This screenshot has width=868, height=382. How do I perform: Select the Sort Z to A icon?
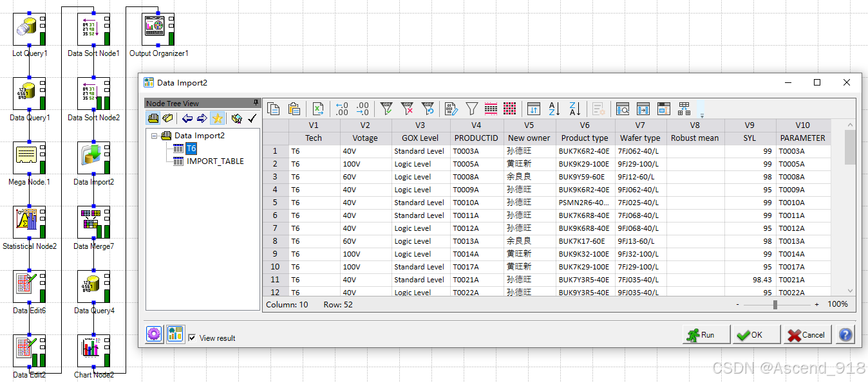(x=573, y=108)
